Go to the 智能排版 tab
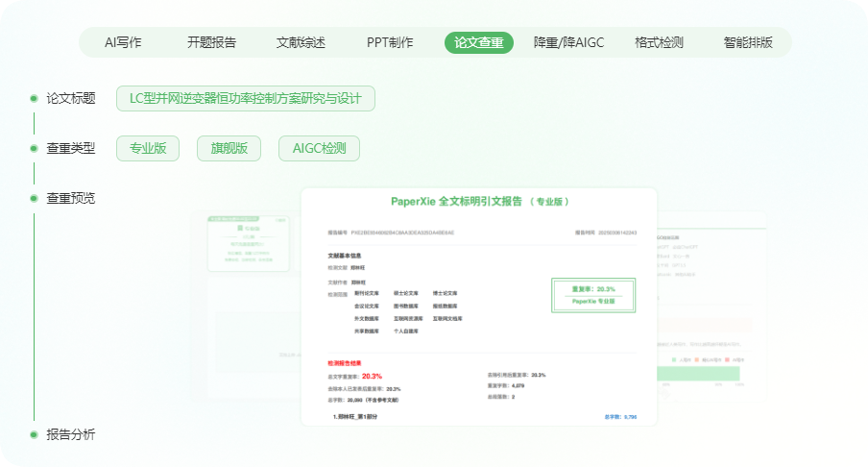 point(748,42)
